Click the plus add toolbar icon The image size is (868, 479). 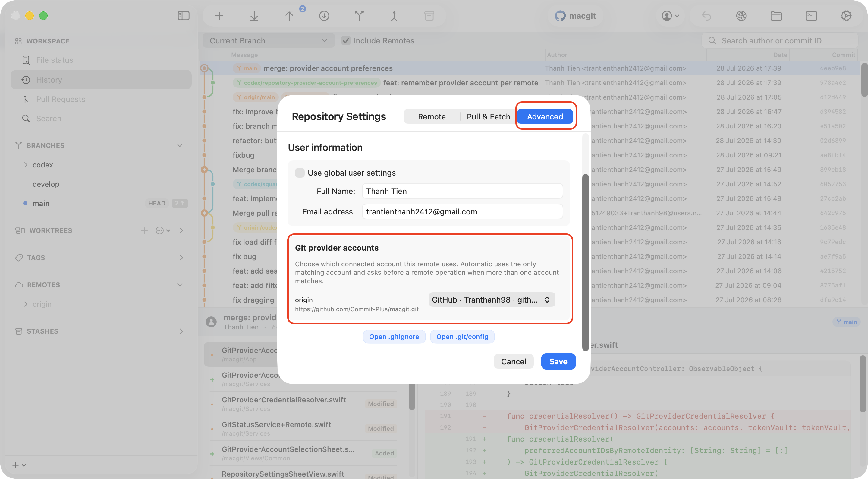click(219, 16)
